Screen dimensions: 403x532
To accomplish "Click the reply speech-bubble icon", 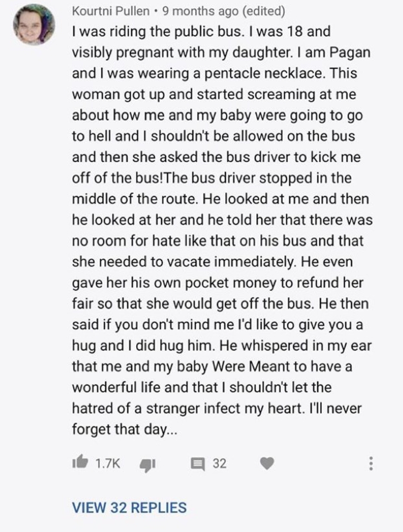I will coord(199,464).
